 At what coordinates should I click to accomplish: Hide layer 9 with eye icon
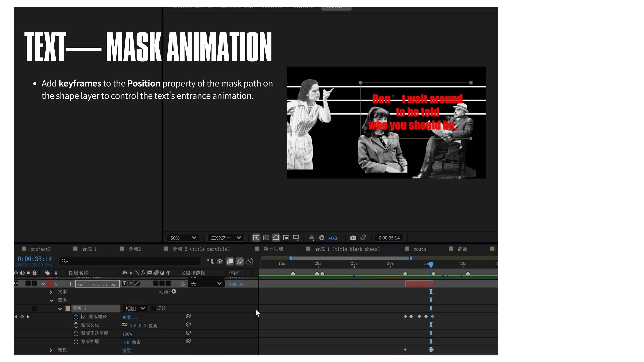pos(16,283)
